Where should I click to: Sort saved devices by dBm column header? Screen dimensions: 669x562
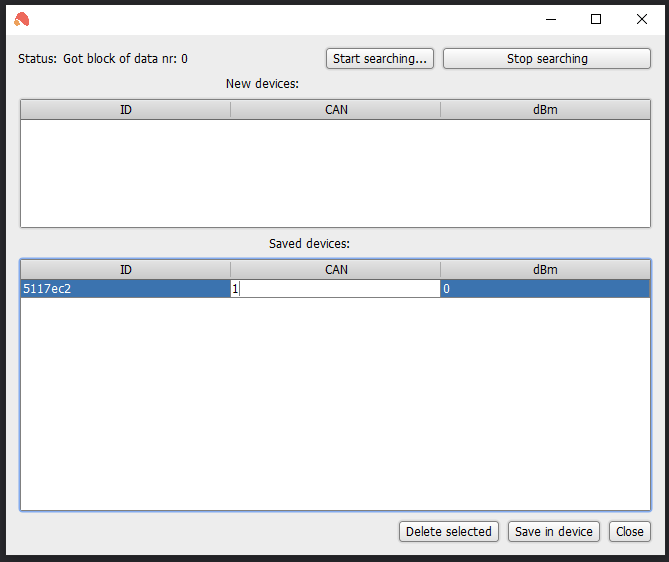[545, 270]
